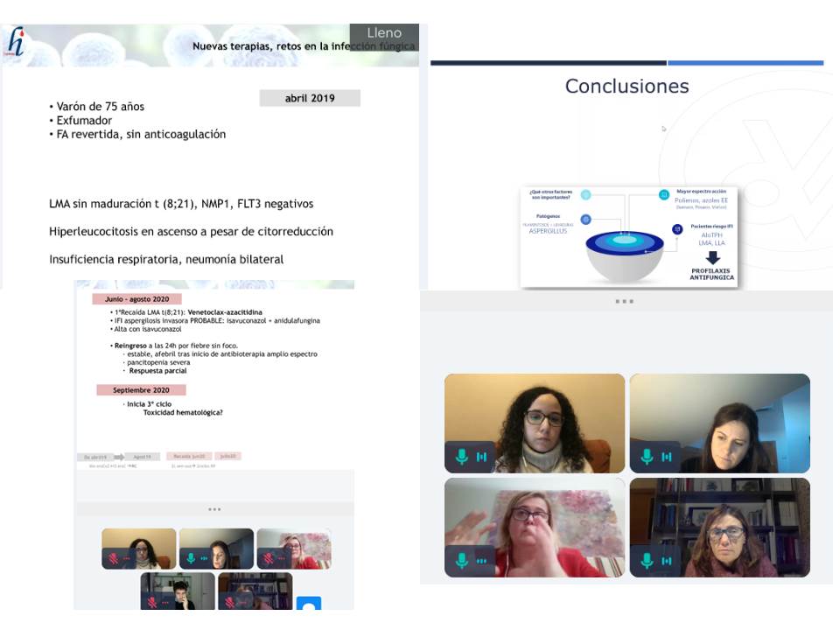Expand the three-dot handle below the Conclusiones slide

[624, 301]
